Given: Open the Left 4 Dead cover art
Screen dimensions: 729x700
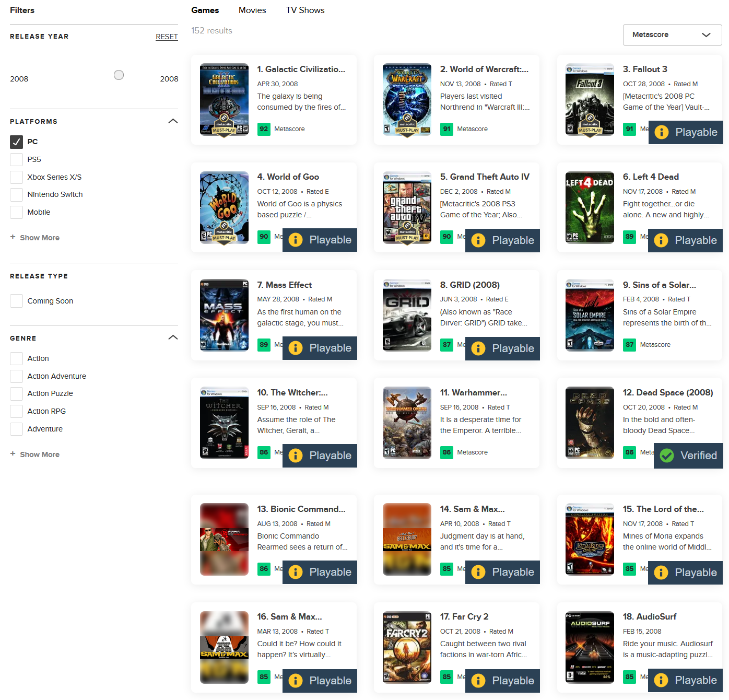Looking at the screenshot, I should click(590, 207).
